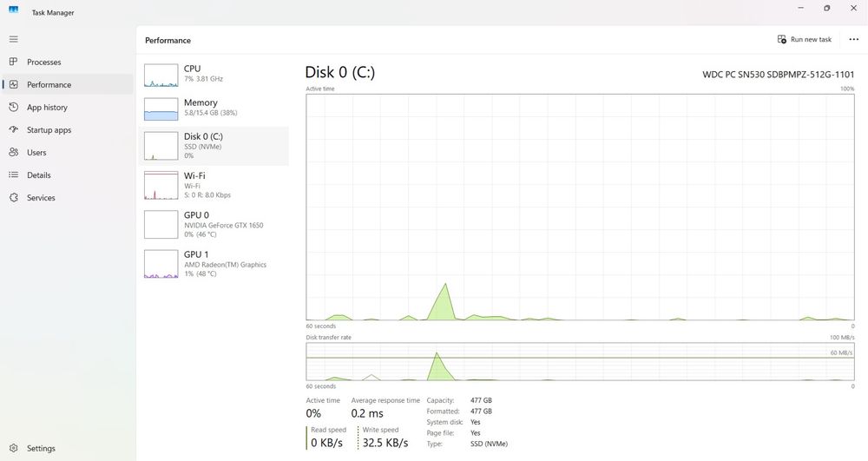Viewport: 868px width, 461px height.
Task: Click the App history clock icon
Action: coord(13,107)
